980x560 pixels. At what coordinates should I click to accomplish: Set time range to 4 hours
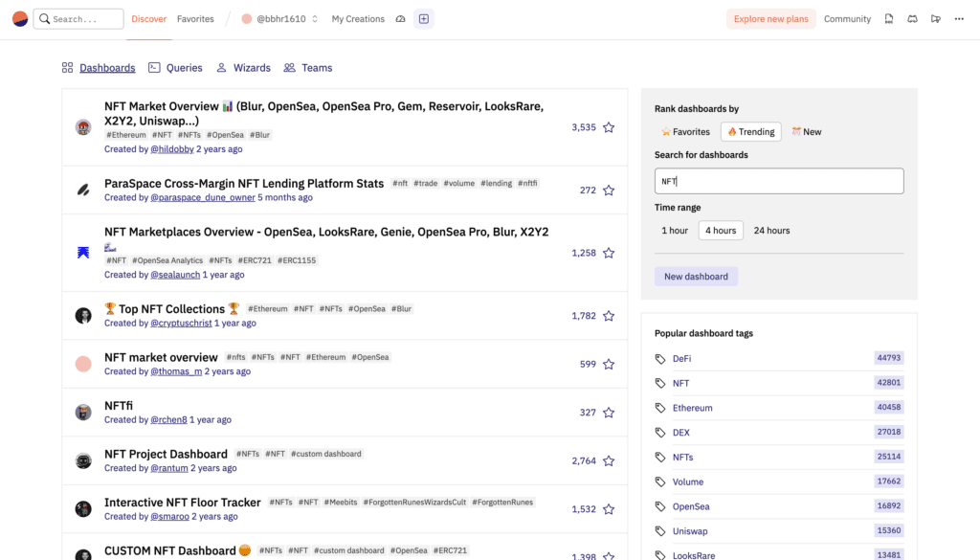click(x=721, y=231)
